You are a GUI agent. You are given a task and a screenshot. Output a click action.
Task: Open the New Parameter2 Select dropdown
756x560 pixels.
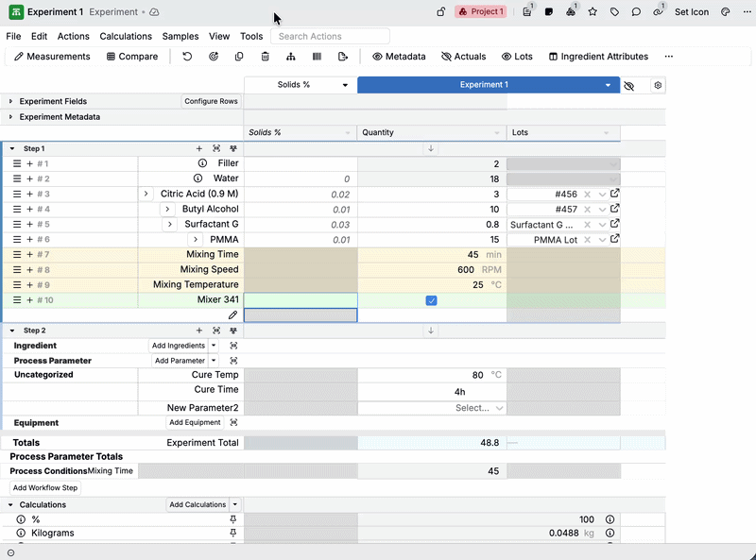[x=479, y=408]
